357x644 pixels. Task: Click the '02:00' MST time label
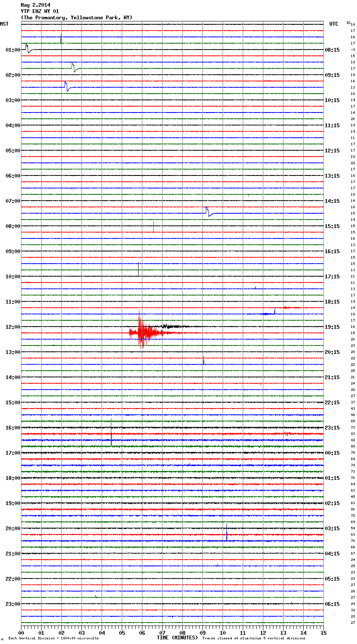[13, 75]
